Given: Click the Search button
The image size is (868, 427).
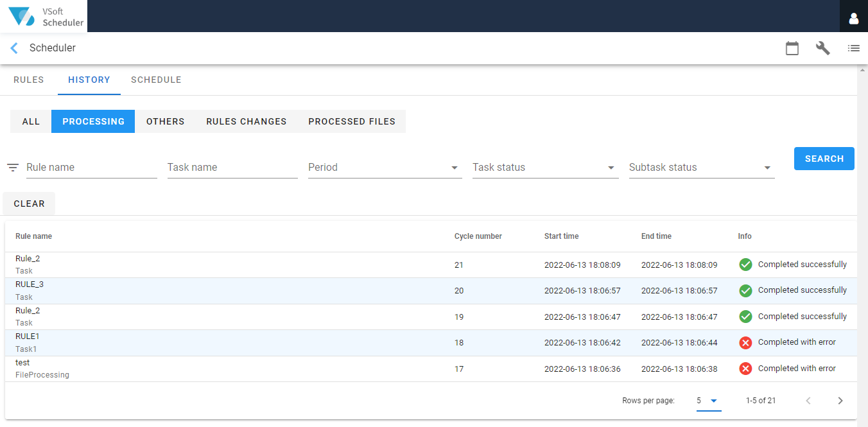Looking at the screenshot, I should (824, 159).
